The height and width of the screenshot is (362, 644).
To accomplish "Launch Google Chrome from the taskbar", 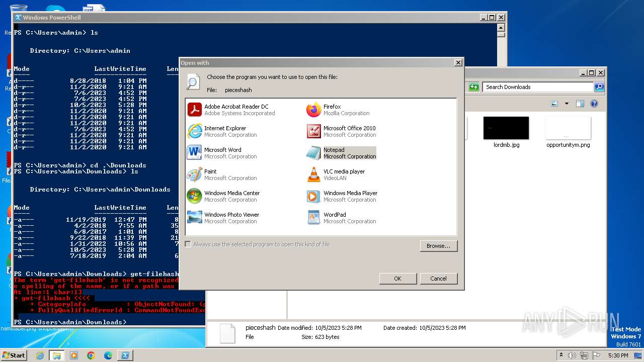I will pyautogui.click(x=91, y=355).
